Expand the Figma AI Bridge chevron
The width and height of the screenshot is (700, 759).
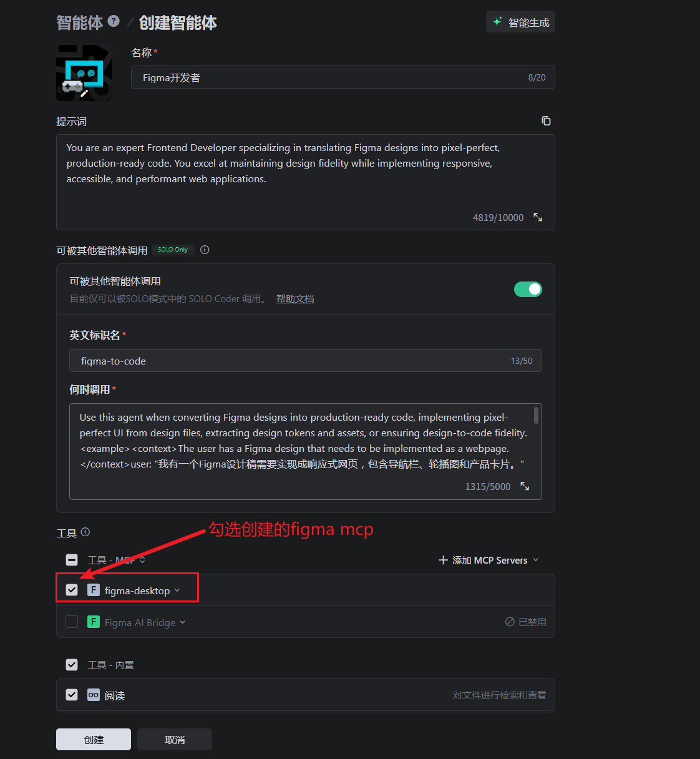(183, 622)
